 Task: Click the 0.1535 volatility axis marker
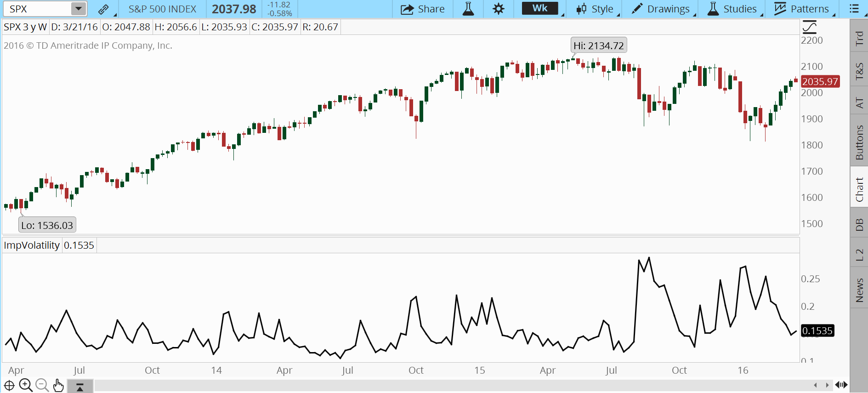coord(817,330)
